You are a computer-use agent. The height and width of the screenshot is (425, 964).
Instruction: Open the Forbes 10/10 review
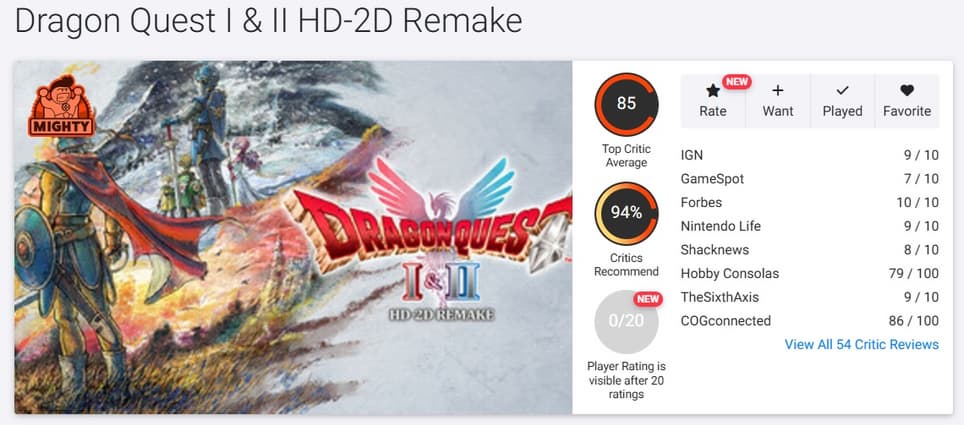(x=810, y=202)
